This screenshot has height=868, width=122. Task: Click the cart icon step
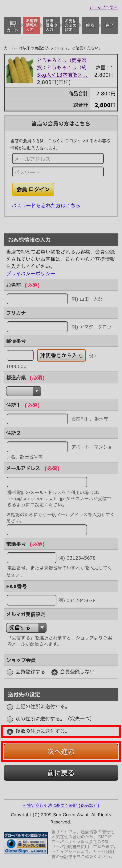tap(12, 25)
